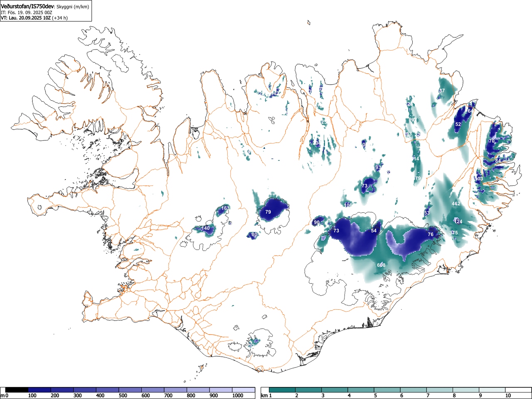532x399 pixels.
Task: Select the '53' value label on map
Action: coord(427,213)
